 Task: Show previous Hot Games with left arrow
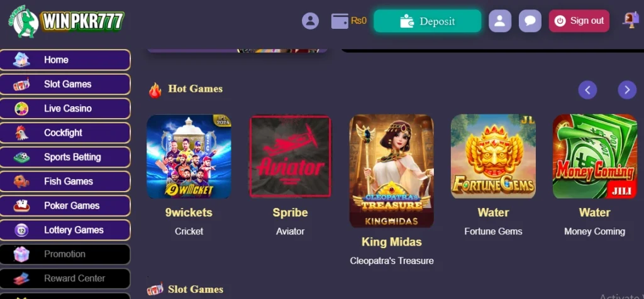tap(587, 90)
